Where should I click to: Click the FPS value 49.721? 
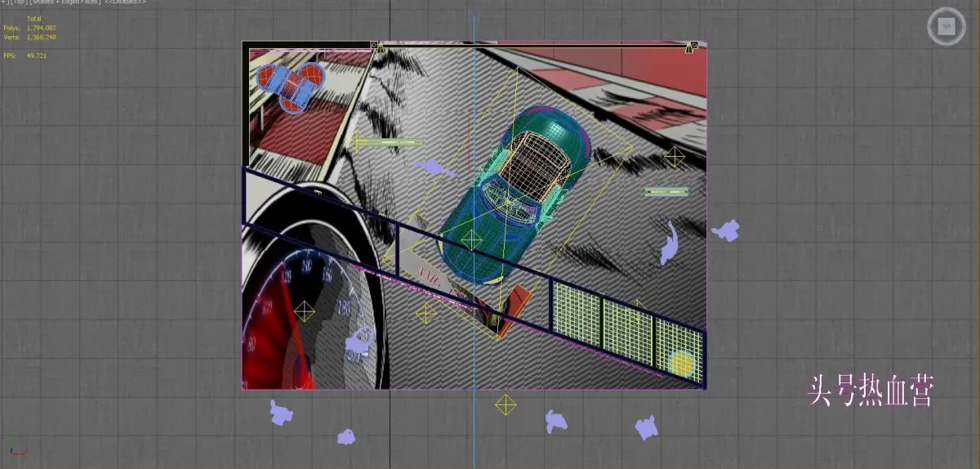tap(36, 56)
